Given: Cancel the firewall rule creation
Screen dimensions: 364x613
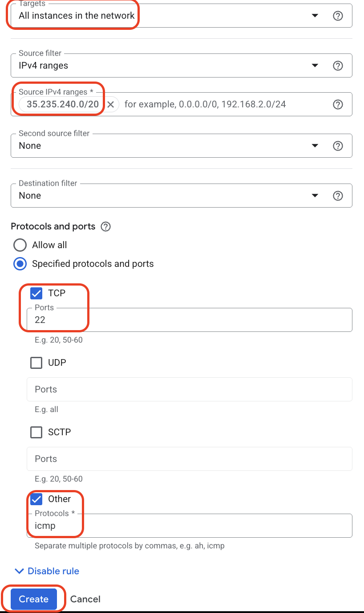Looking at the screenshot, I should click(x=85, y=599).
